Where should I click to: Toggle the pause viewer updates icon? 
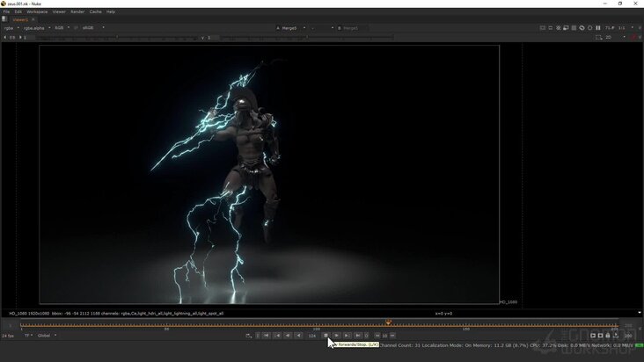(598, 28)
